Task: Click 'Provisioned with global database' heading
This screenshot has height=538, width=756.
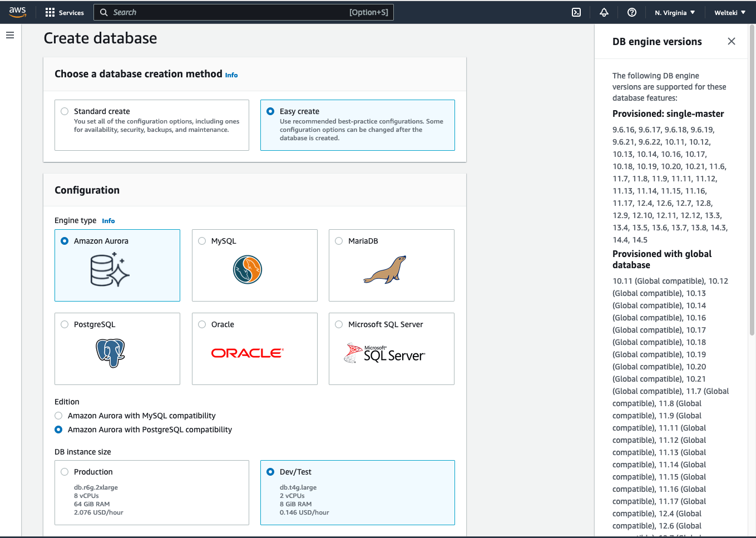Action: tap(662, 259)
